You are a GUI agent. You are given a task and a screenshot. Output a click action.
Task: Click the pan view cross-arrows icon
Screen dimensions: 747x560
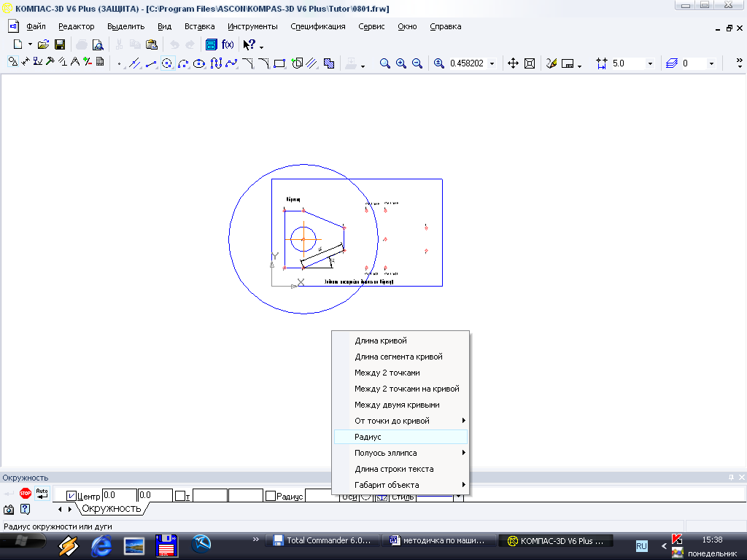point(513,63)
